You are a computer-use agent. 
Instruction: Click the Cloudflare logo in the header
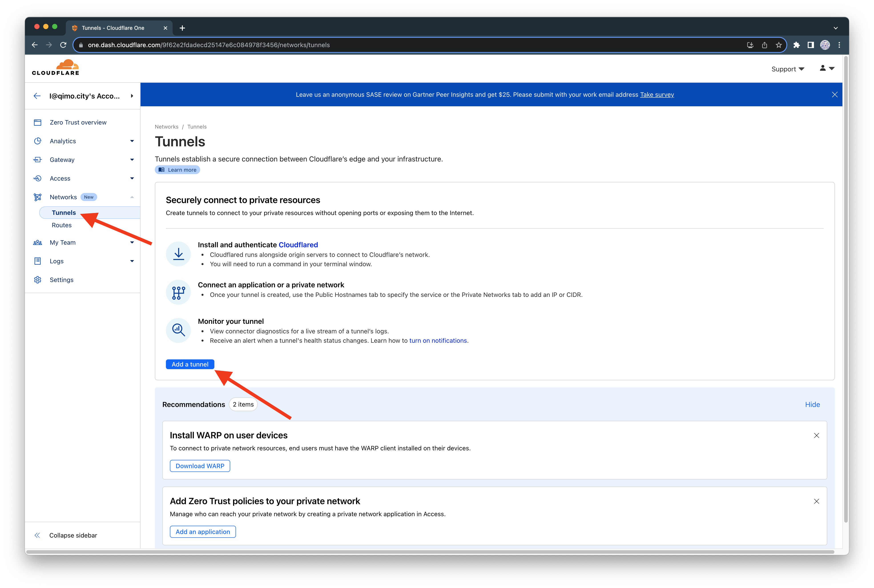[x=56, y=68]
